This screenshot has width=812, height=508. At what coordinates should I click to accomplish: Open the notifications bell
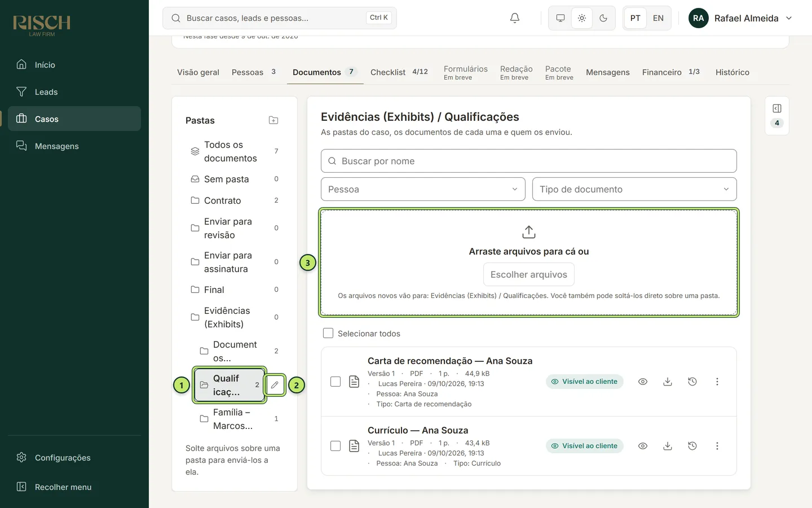pyautogui.click(x=514, y=18)
